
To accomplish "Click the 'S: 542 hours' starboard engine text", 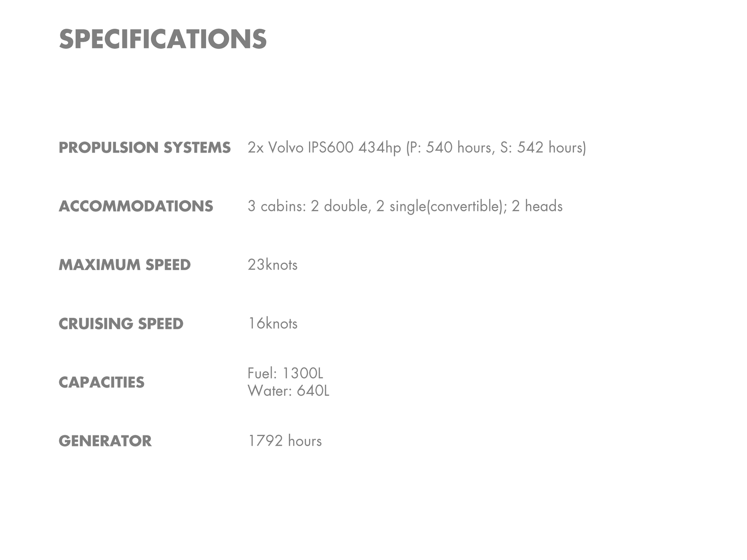I will 542,148.
